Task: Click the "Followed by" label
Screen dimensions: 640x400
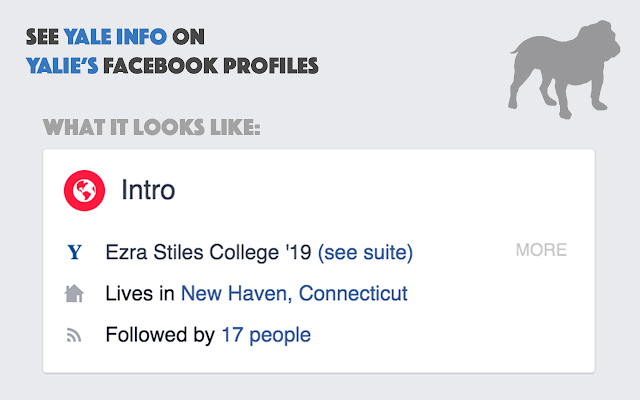Action: point(160,335)
